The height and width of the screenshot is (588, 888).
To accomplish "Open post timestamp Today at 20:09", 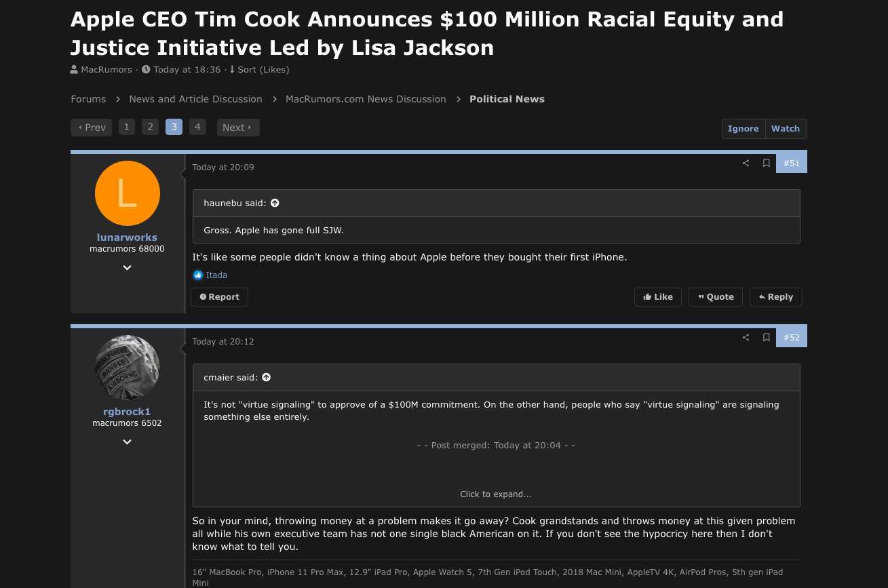I will 223,168.
